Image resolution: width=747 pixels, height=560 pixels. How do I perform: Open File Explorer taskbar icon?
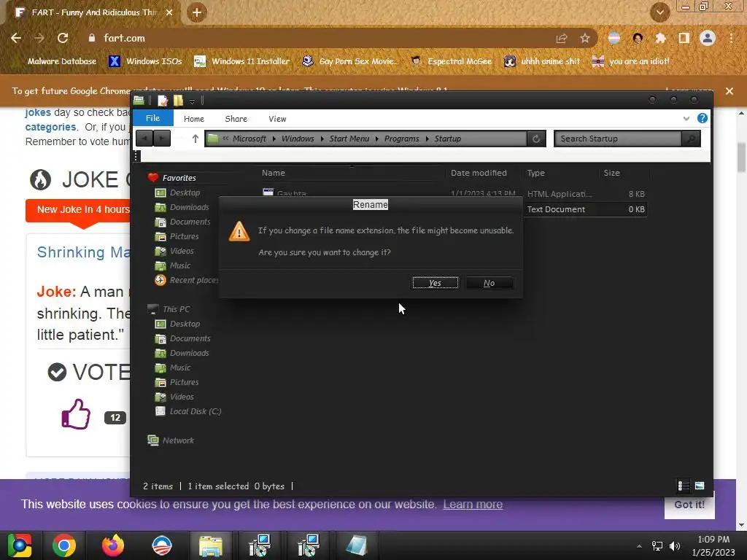click(x=211, y=545)
